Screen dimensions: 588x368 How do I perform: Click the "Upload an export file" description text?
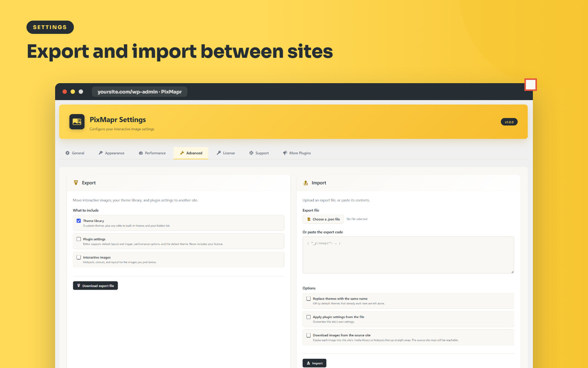click(336, 200)
